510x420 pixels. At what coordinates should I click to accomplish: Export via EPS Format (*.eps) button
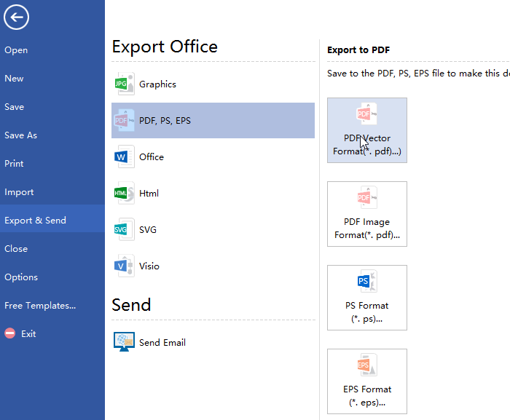pyautogui.click(x=367, y=381)
